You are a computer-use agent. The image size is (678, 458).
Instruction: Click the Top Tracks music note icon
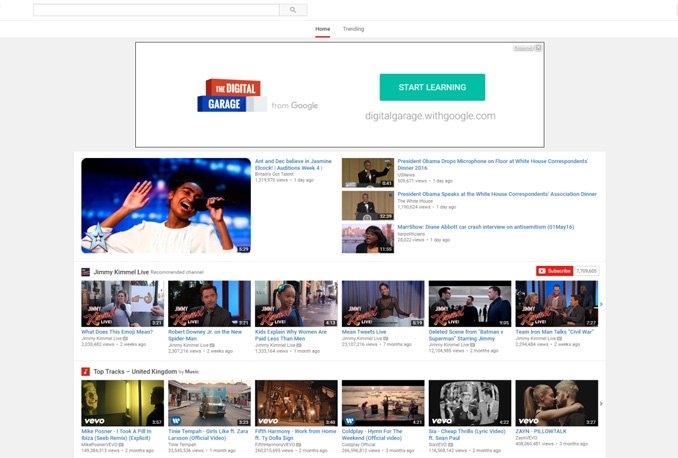[86, 372]
